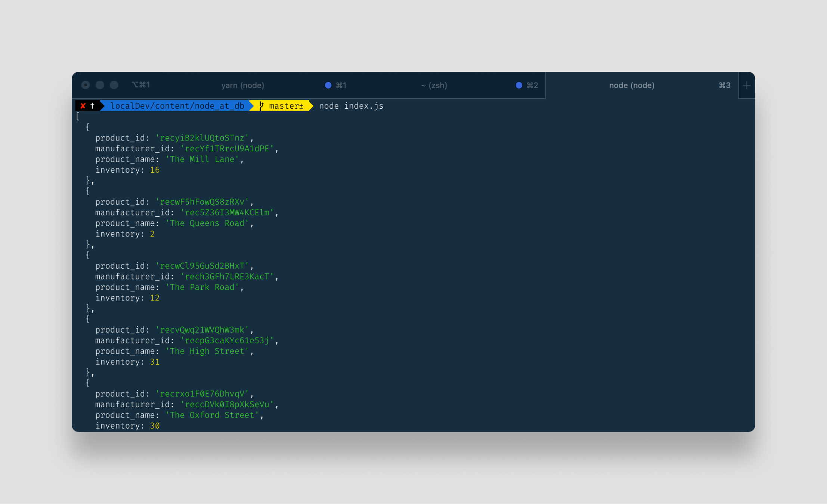Open a new terminal tab with plus button
Image resolution: width=827 pixels, height=504 pixels.
(747, 86)
